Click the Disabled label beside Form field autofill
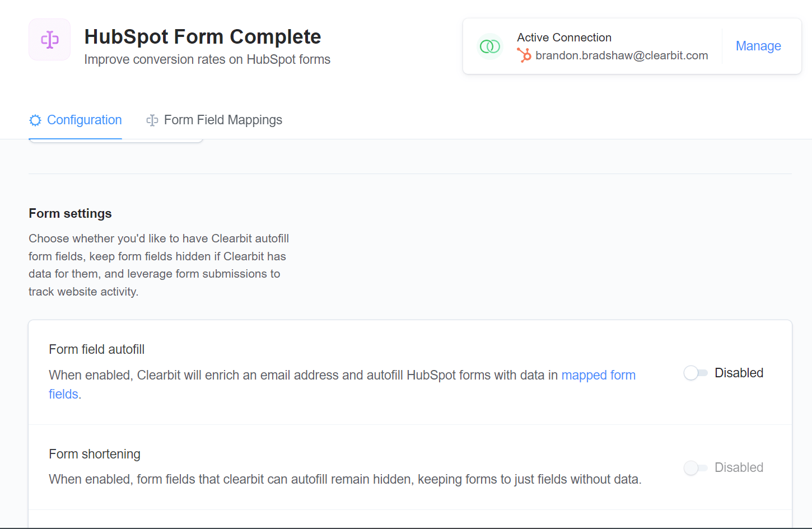Screen dimensions: 812x529 (739, 373)
